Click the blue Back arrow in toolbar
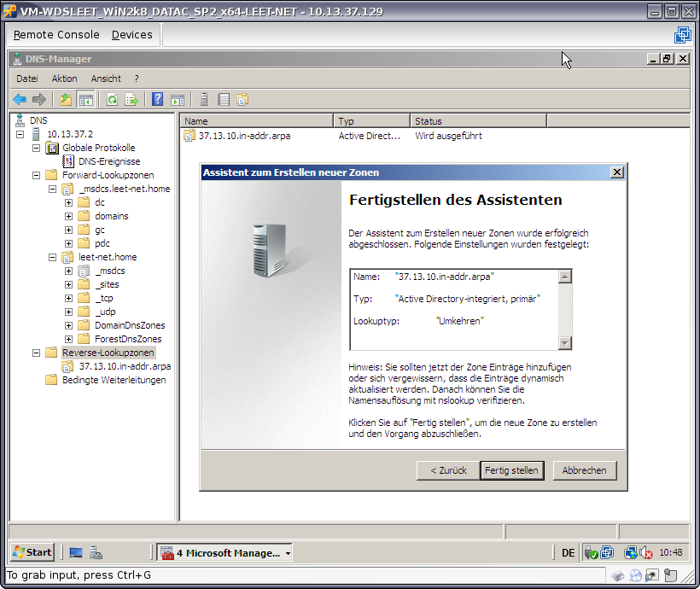The width and height of the screenshot is (700, 589). pyautogui.click(x=19, y=99)
